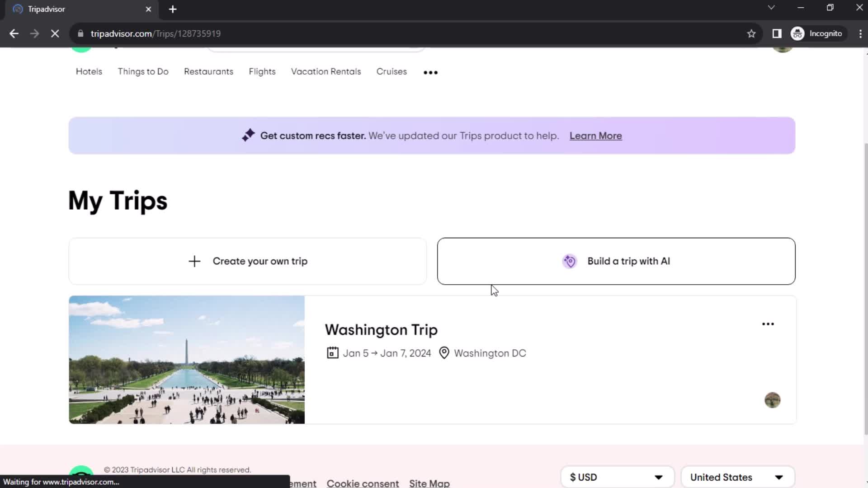Click the plus icon to create new trip

pyautogui.click(x=194, y=261)
